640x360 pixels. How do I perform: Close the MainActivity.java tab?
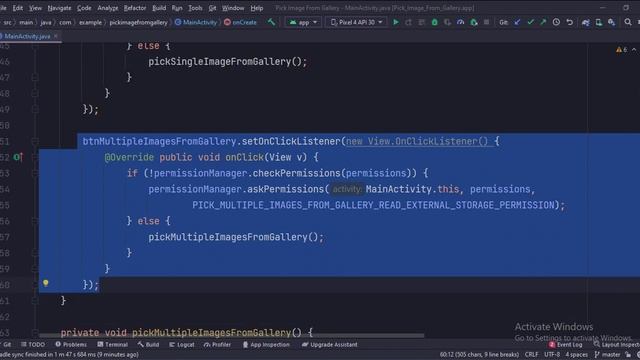pos(56,36)
